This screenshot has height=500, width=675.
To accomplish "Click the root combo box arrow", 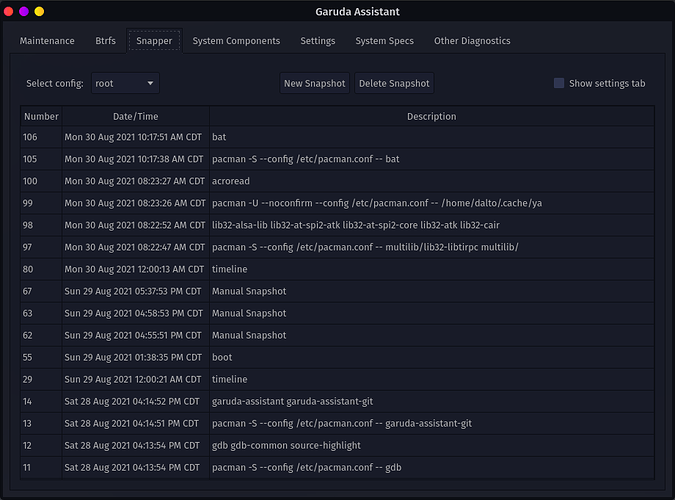I will pyautogui.click(x=150, y=83).
